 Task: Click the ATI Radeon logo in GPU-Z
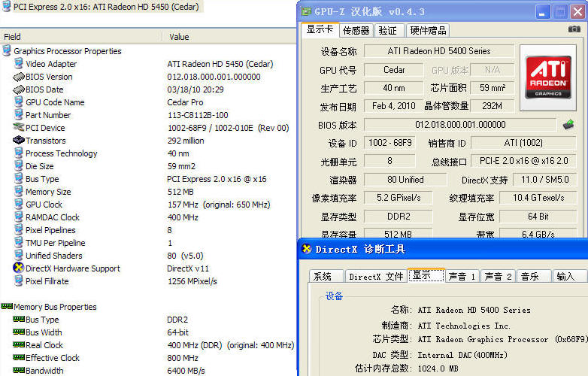[x=548, y=77]
